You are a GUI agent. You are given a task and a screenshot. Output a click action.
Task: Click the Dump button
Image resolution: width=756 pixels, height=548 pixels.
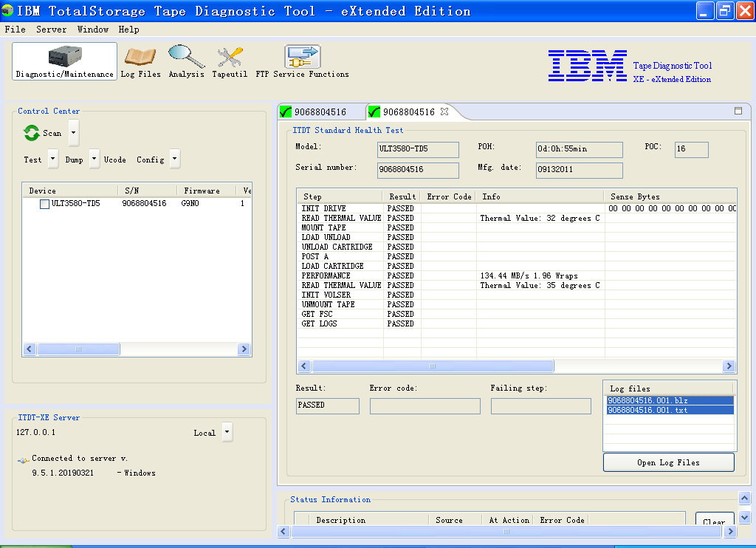[75, 160]
